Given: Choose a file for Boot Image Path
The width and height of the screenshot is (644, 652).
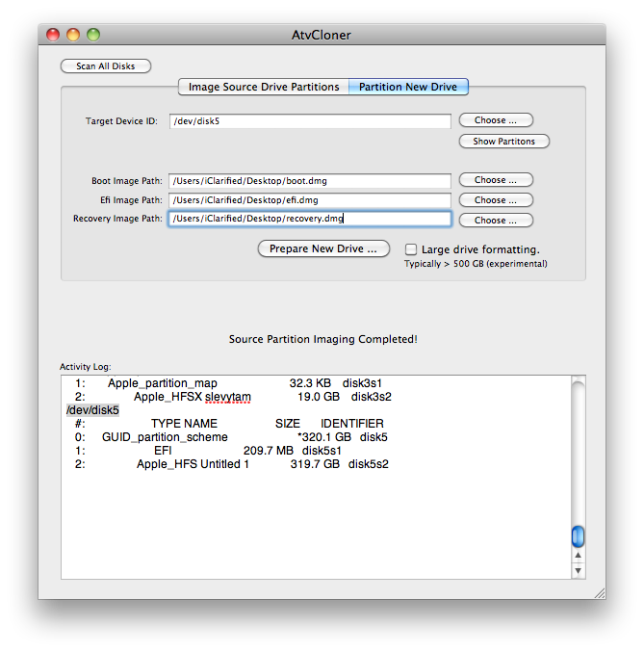Looking at the screenshot, I should pos(496,180).
